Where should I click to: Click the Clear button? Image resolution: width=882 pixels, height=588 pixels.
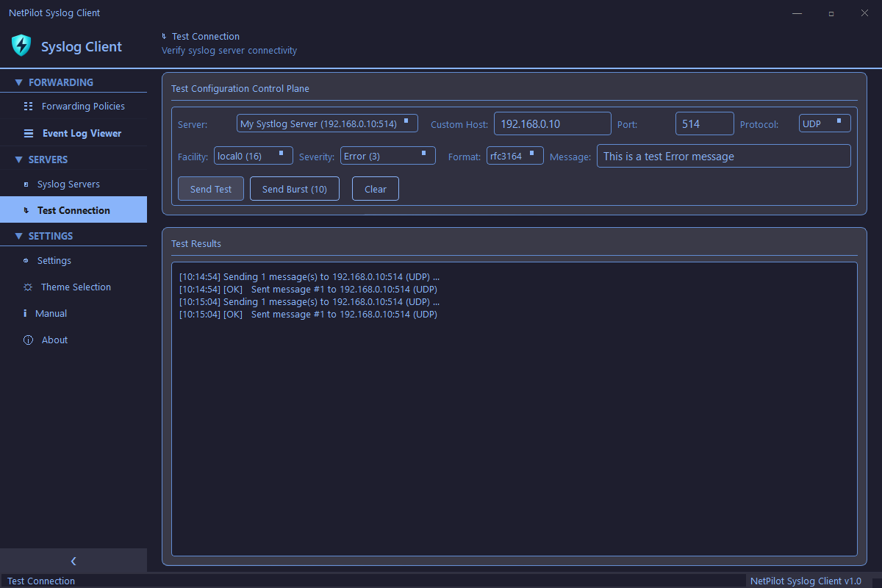coord(375,189)
